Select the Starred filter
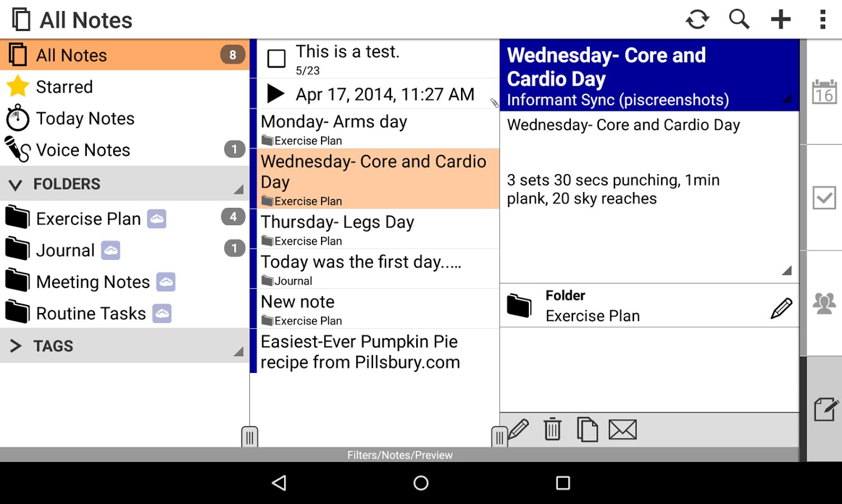The height and width of the screenshot is (504, 842). pos(64,87)
